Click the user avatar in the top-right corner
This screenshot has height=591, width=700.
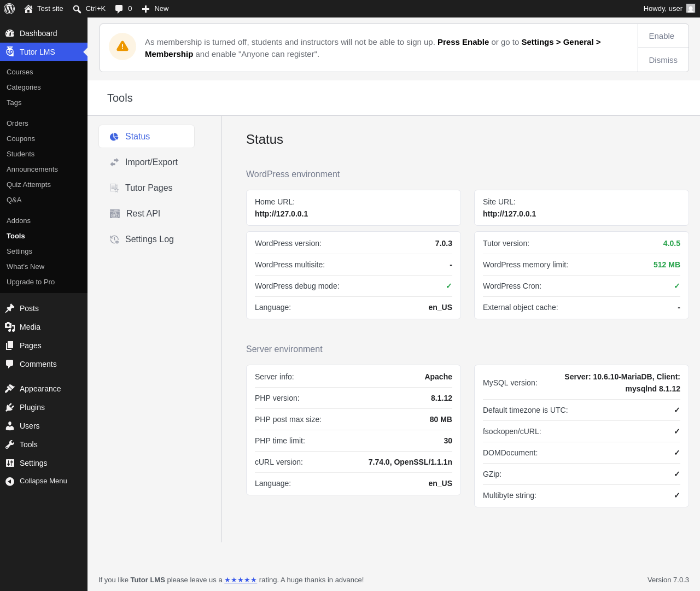[691, 9]
